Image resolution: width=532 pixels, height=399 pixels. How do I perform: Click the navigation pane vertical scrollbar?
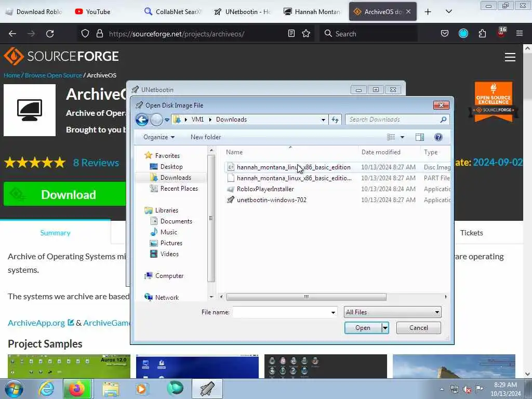point(211,218)
